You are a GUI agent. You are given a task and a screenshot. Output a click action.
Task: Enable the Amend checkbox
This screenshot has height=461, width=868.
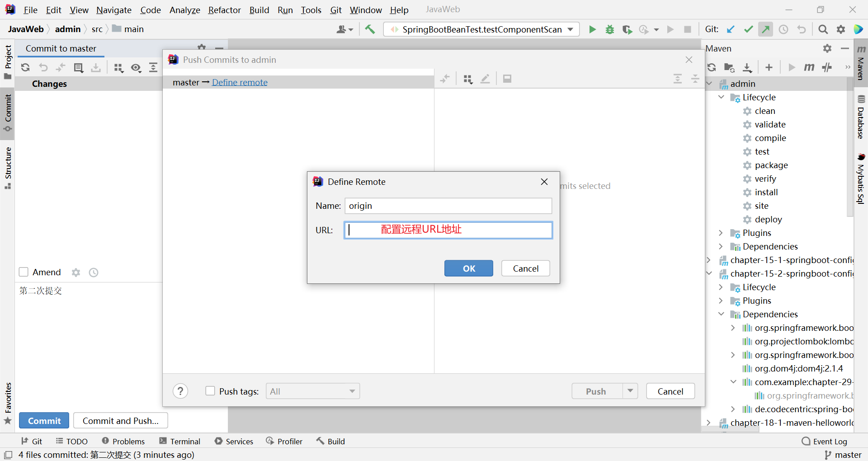coord(24,272)
